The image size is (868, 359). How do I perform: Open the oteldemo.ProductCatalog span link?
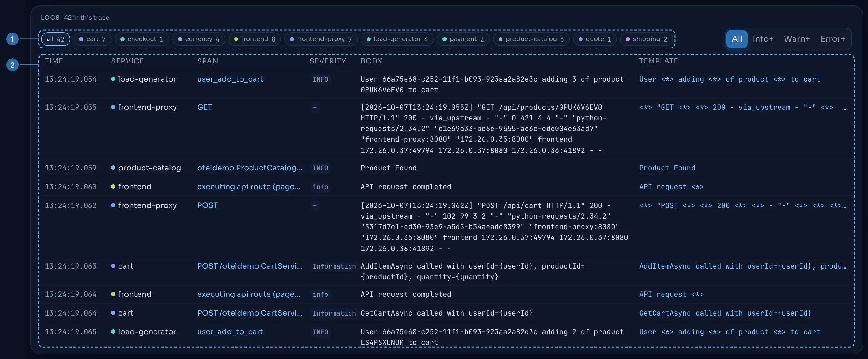click(250, 168)
